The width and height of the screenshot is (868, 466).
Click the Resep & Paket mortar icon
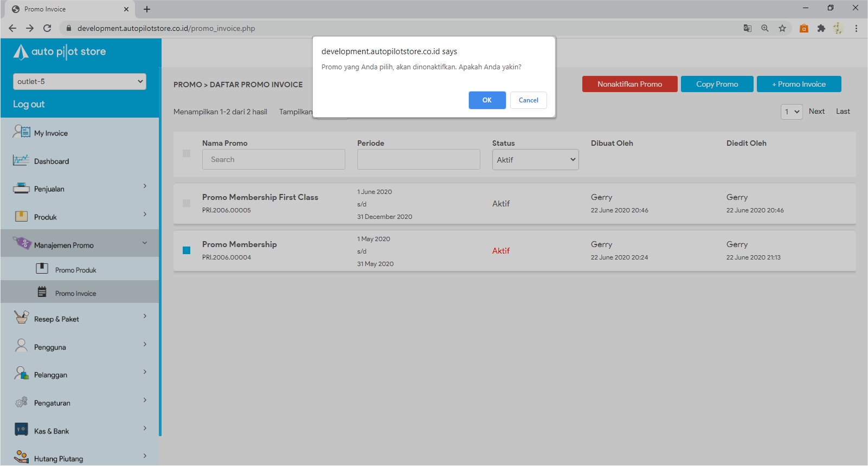pos(21,318)
